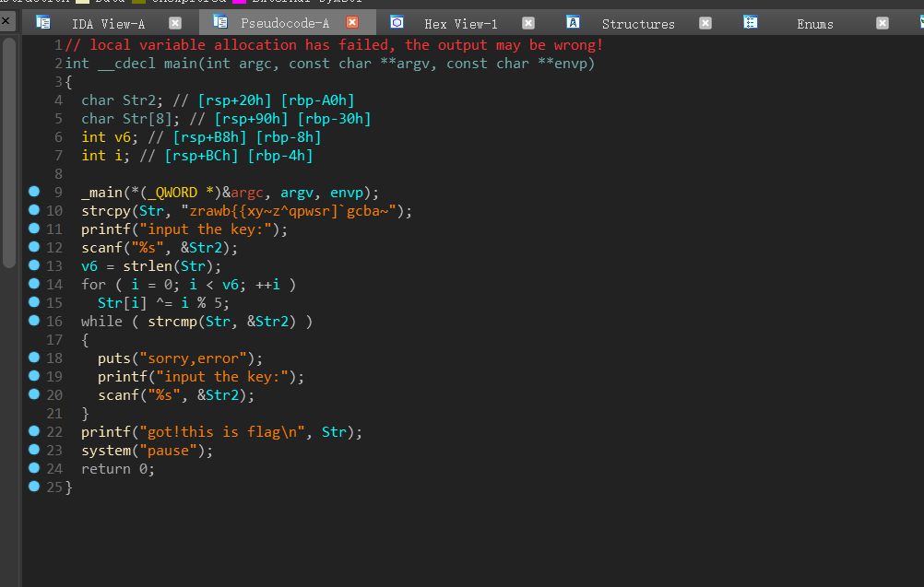Close the Hex View-1 tab
This screenshot has height=587, width=924.
[528, 22]
